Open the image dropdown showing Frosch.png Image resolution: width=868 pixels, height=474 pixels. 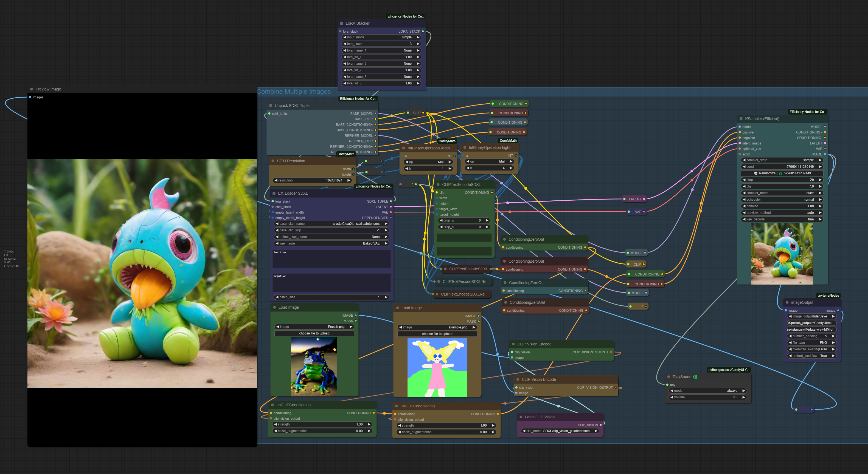point(314,327)
